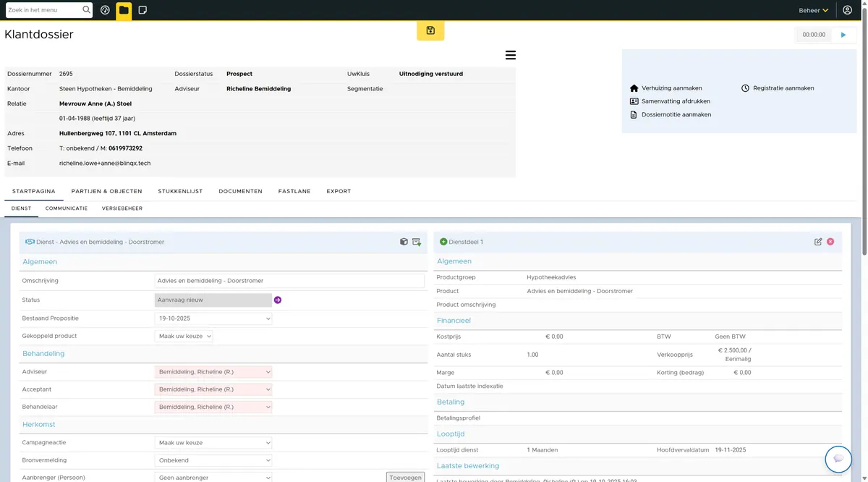Click the Dossiernotitie aanmaken link
868x482 pixels.
(x=671, y=114)
